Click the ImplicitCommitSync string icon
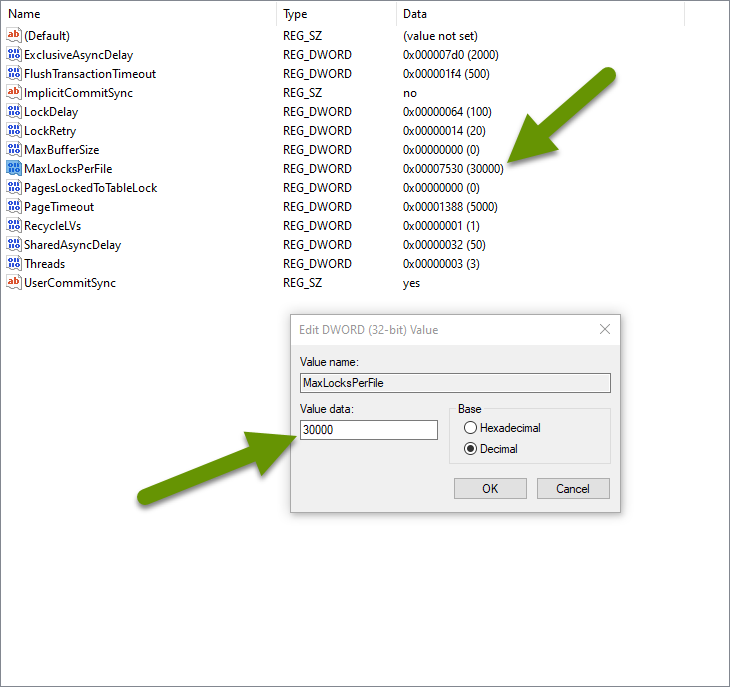The width and height of the screenshot is (730, 687). coord(14,93)
